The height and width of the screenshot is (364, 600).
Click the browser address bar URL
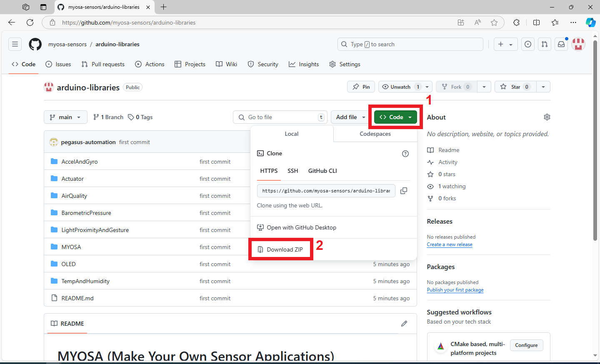[129, 22]
